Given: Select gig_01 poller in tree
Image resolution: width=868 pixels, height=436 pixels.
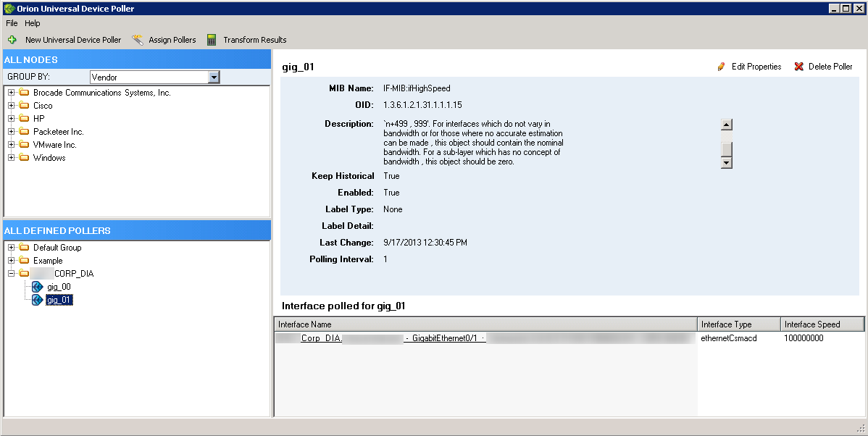Looking at the screenshot, I should (x=59, y=300).
